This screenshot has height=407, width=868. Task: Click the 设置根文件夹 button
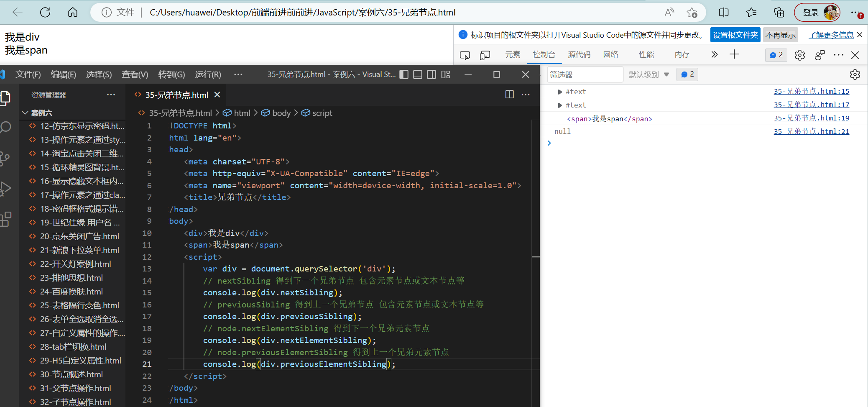point(735,35)
